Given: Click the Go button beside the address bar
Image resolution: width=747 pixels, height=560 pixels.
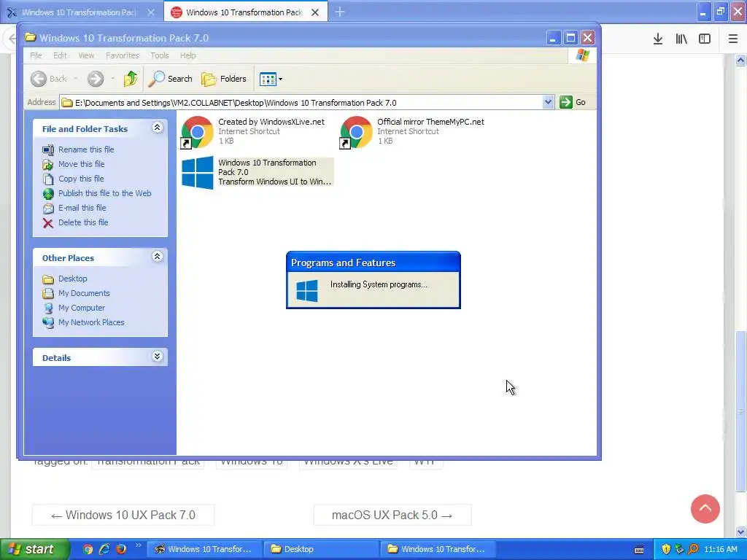Looking at the screenshot, I should coord(573,102).
